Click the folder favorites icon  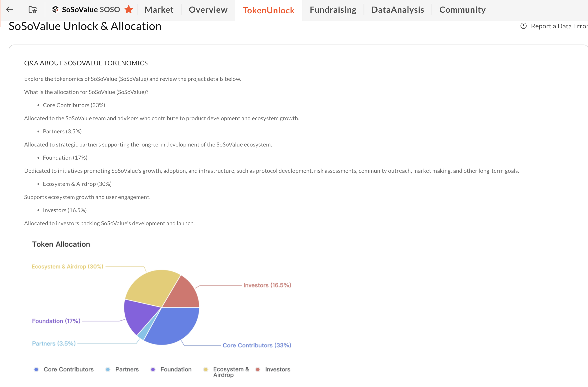point(33,10)
